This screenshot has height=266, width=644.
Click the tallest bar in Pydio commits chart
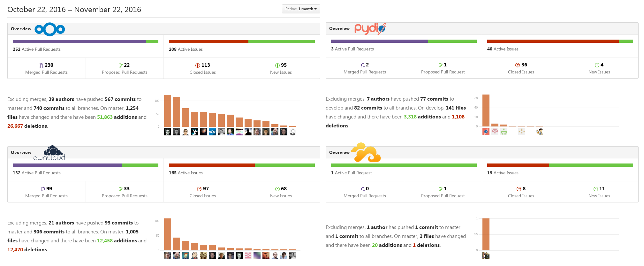(486, 110)
